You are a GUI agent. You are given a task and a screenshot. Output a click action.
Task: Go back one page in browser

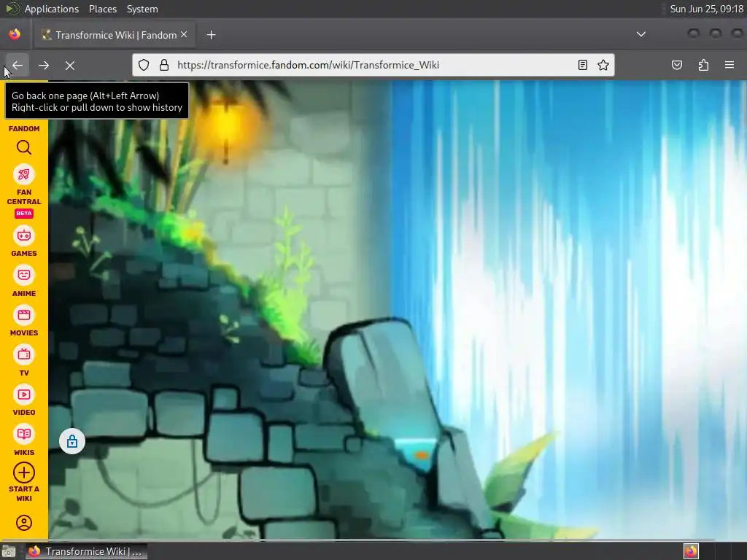pyautogui.click(x=18, y=65)
